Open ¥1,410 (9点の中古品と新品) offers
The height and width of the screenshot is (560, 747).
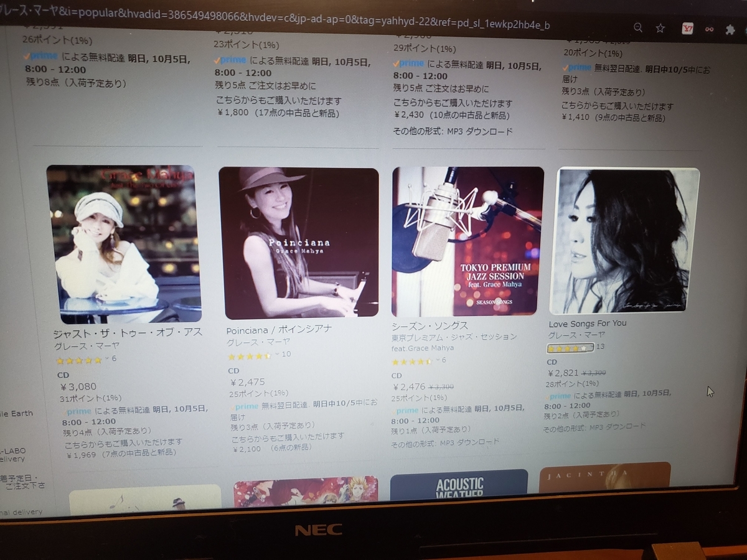614,116
